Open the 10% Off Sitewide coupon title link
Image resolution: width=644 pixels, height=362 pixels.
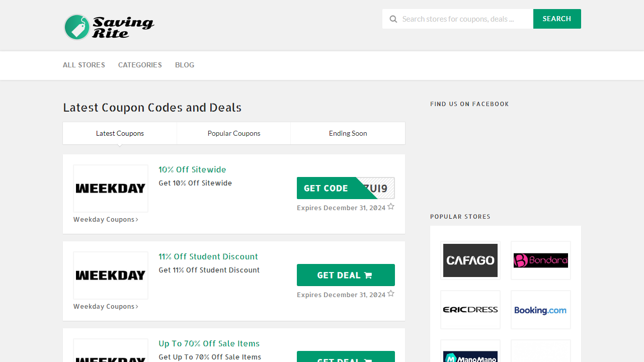point(192,169)
